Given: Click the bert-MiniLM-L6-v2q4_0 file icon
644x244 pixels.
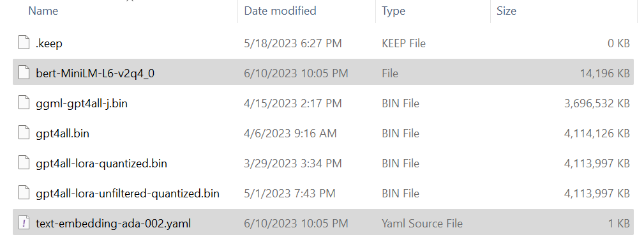Looking at the screenshot, I should (24, 73).
